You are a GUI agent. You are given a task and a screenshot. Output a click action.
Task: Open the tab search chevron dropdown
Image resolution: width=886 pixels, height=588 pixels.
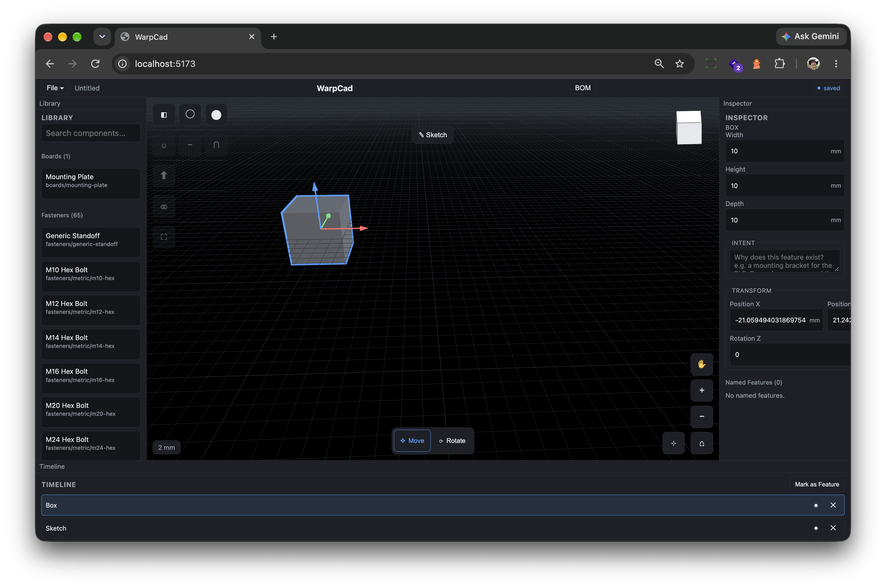[x=102, y=37]
